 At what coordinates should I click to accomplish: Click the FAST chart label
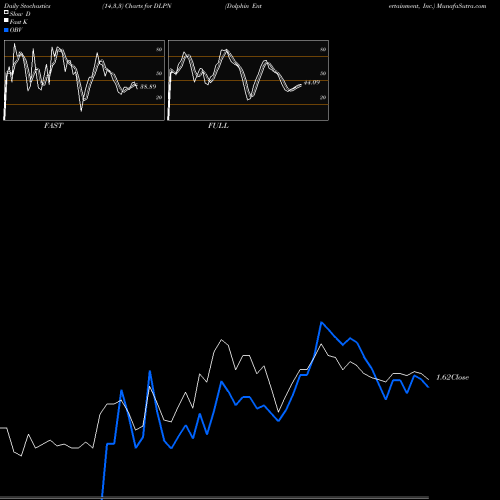[53, 126]
